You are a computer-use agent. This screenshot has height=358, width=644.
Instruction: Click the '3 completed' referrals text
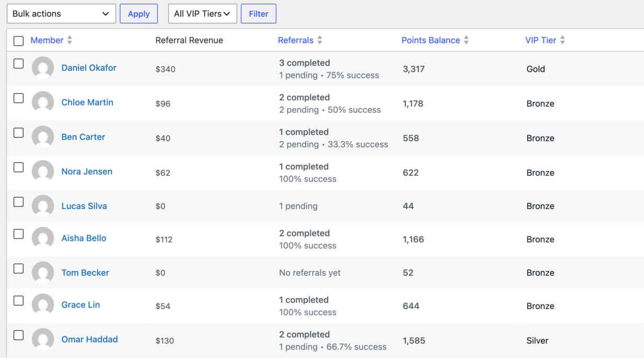tap(305, 63)
